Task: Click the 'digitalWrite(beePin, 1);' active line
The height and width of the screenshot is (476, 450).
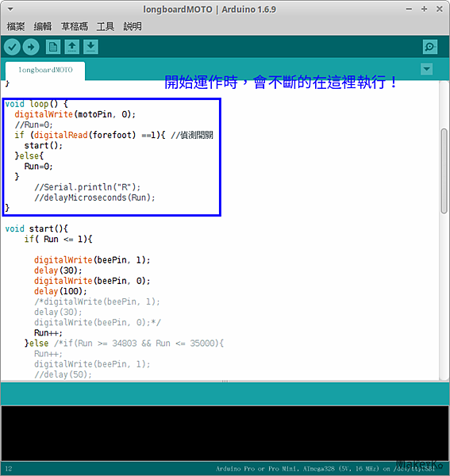Action: point(92,260)
